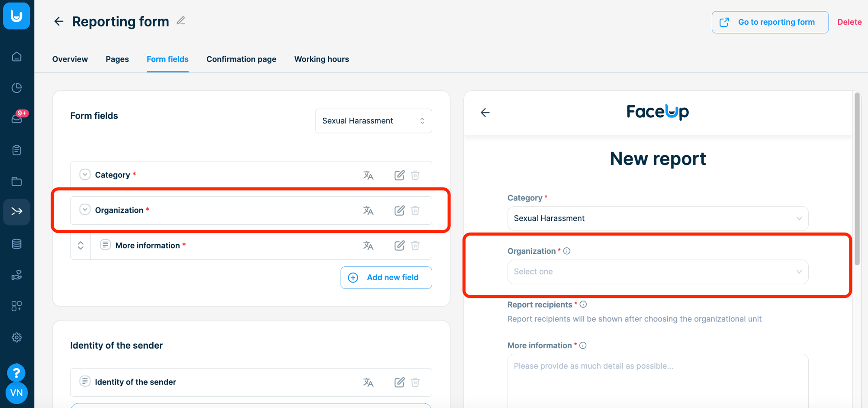The width and height of the screenshot is (868, 408).
Task: Switch to the Confirmation page tab
Action: [x=241, y=59]
